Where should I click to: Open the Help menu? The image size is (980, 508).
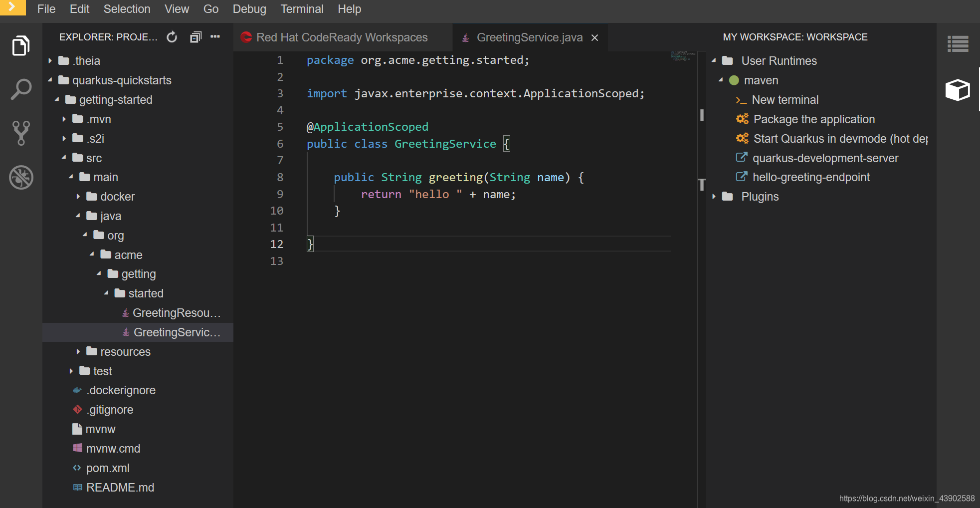pos(349,9)
